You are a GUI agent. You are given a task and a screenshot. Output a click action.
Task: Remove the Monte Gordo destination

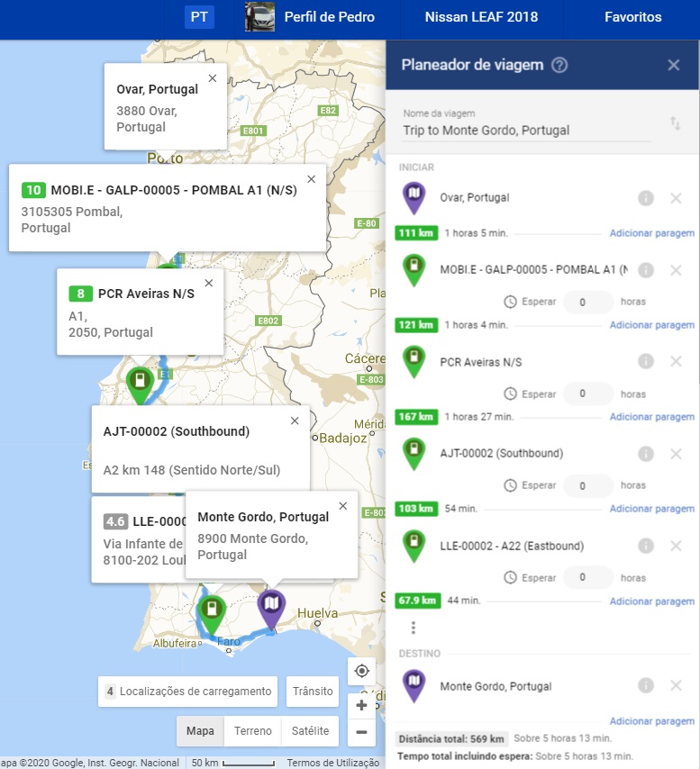tap(676, 685)
